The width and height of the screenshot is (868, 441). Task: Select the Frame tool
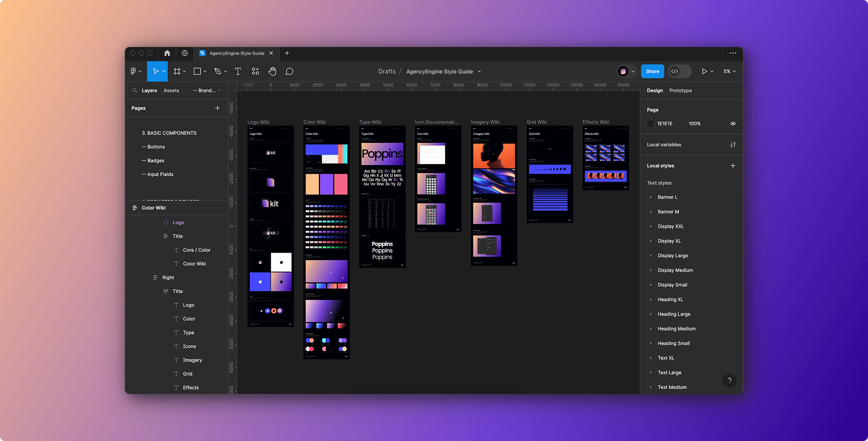[x=177, y=71]
